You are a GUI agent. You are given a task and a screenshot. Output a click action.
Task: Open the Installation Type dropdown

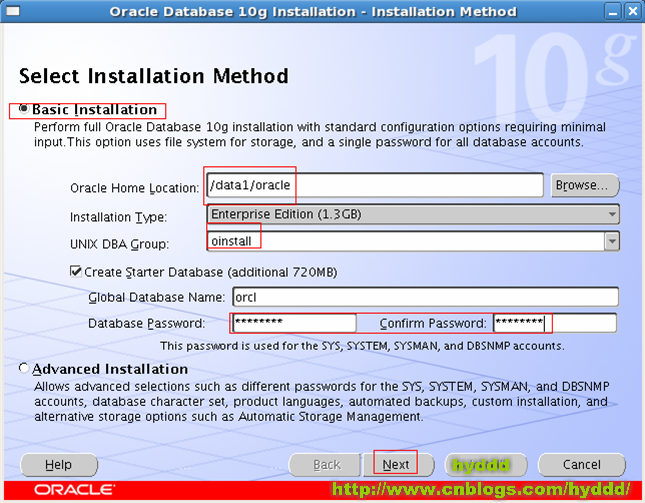coord(413,214)
